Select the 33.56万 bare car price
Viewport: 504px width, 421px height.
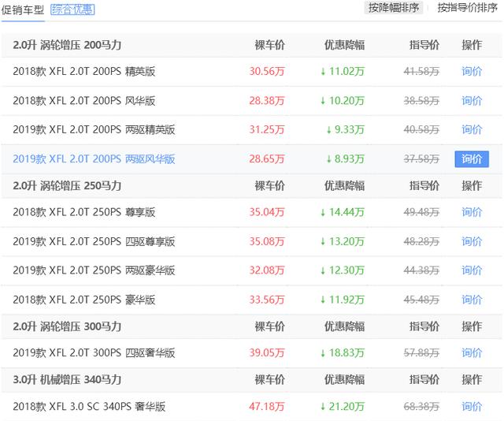(x=267, y=300)
